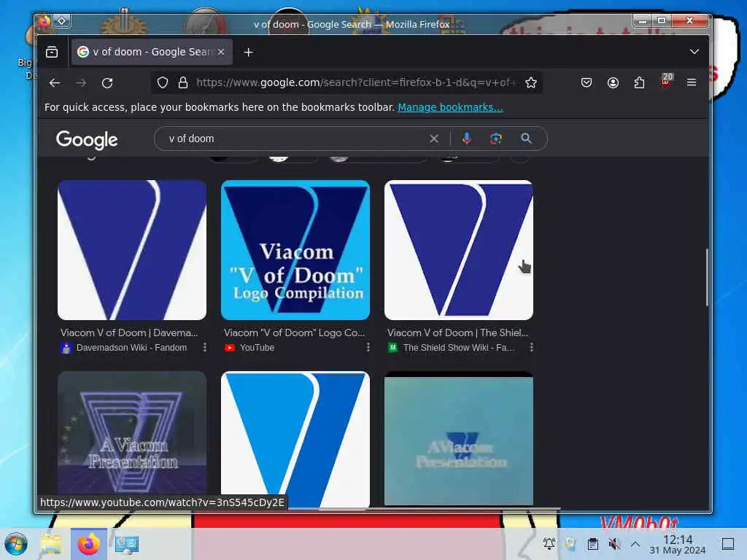Open more options for Davemadson Wiki result
This screenshot has width=747, height=560.
[x=205, y=347]
